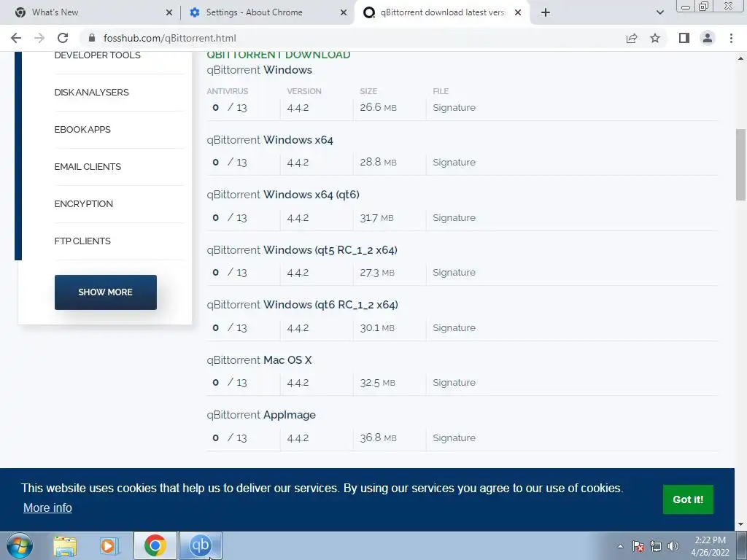Open Signature for qt6 RC_1_2 x64 build
The height and width of the screenshot is (560, 747).
click(454, 327)
